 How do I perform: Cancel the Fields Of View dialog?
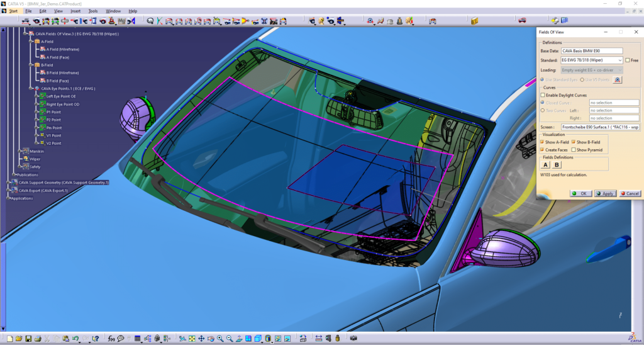[630, 194]
